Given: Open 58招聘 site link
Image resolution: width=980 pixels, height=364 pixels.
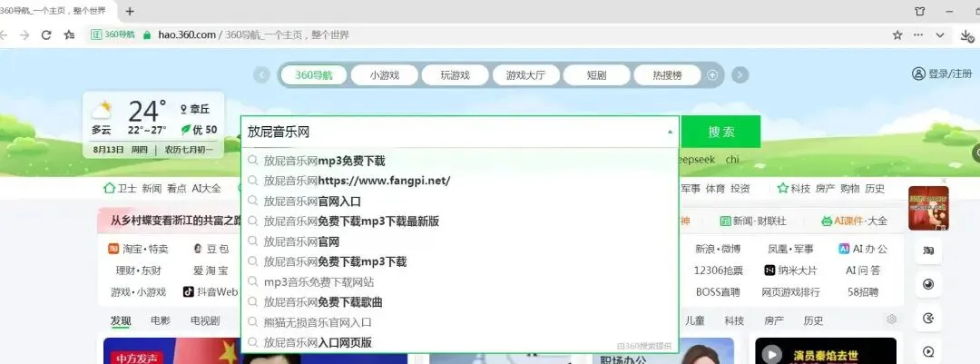Looking at the screenshot, I should (863, 291).
